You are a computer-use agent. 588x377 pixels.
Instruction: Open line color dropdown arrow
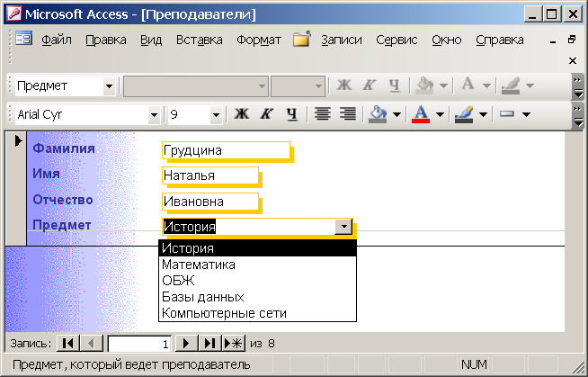[483, 114]
